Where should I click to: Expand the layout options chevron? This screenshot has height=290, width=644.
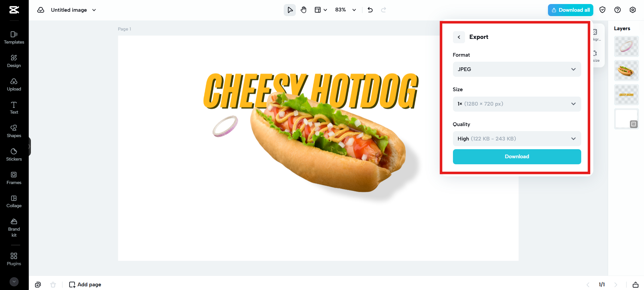tap(325, 10)
